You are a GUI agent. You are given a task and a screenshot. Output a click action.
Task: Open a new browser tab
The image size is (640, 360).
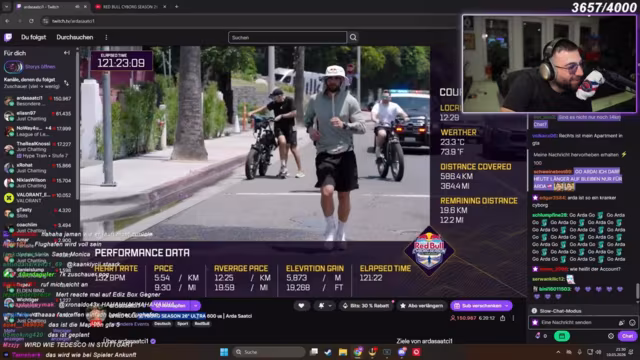pos(176,7)
